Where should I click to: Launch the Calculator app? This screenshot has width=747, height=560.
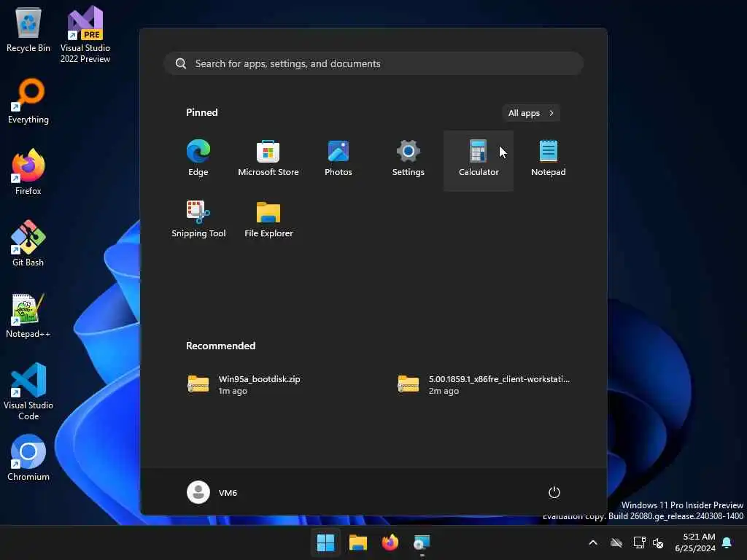479,160
